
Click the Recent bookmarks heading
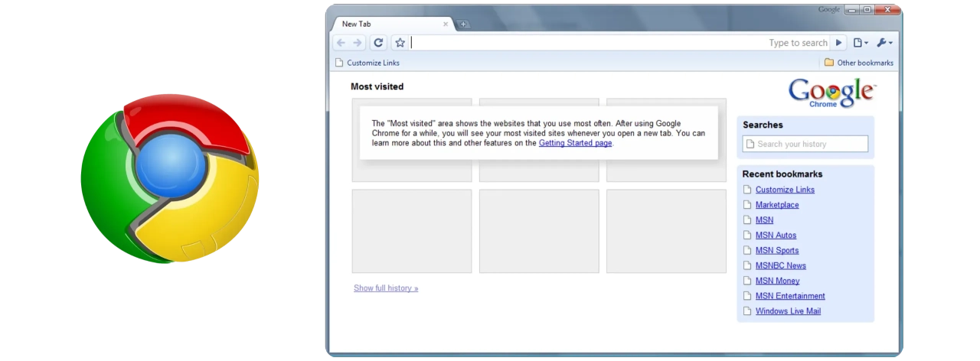pyautogui.click(x=782, y=174)
